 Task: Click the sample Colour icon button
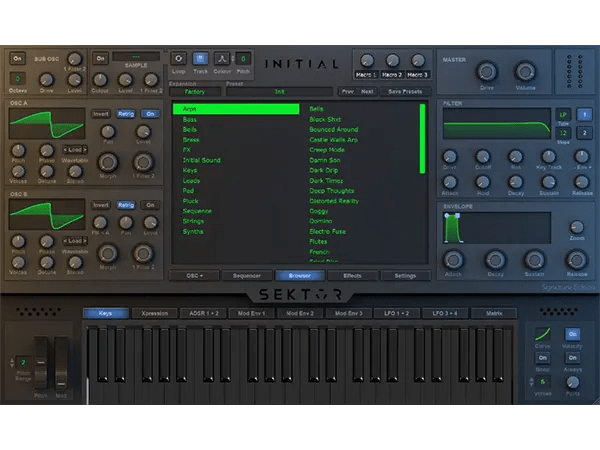(x=222, y=59)
